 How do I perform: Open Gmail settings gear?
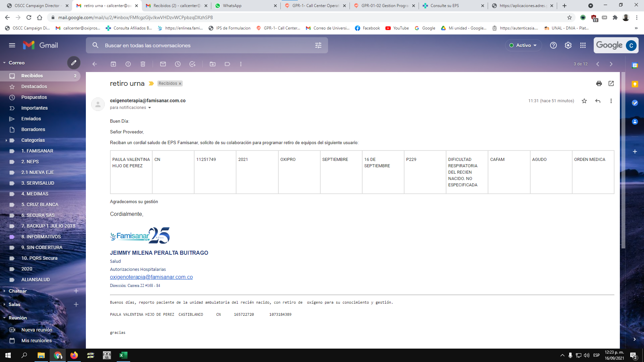(x=568, y=45)
